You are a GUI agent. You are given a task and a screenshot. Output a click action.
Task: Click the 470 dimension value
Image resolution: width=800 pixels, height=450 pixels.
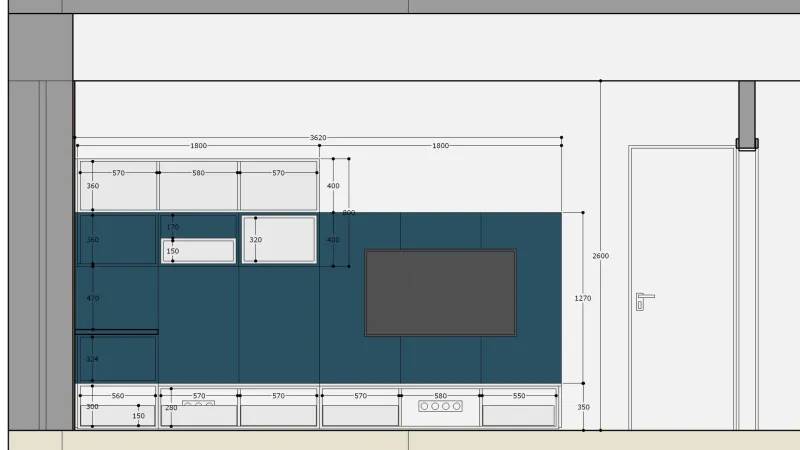tap(92, 298)
